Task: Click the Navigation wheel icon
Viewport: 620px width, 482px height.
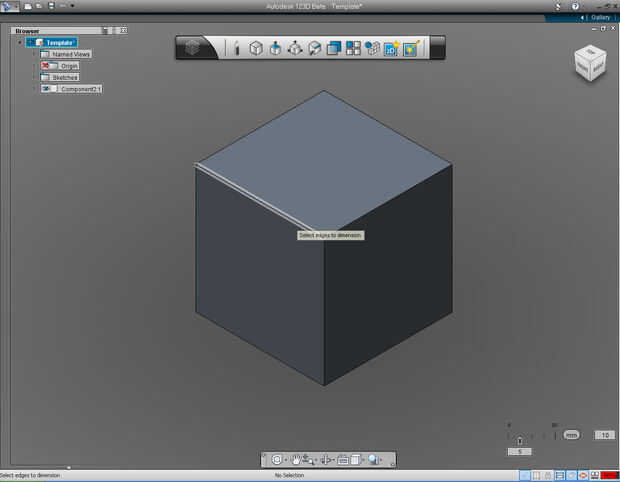Action: 277,459
